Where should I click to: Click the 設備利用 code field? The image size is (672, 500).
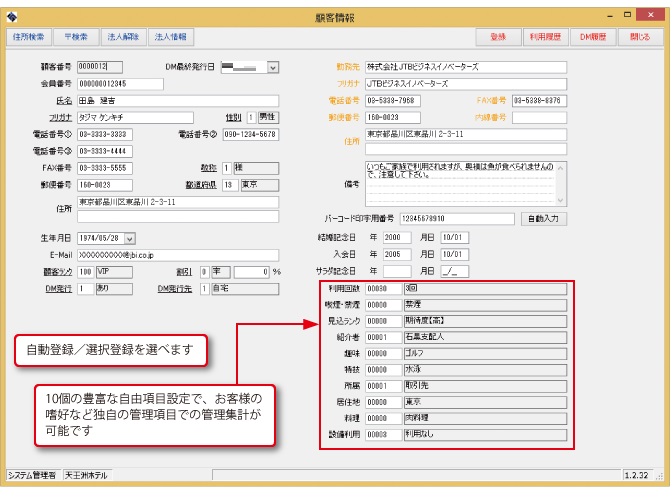tap(384, 435)
